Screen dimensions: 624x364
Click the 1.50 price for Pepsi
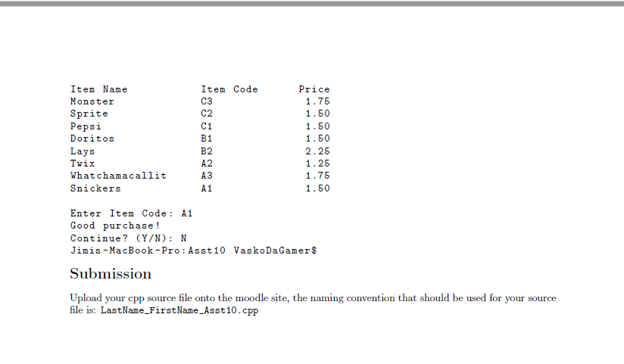point(317,126)
